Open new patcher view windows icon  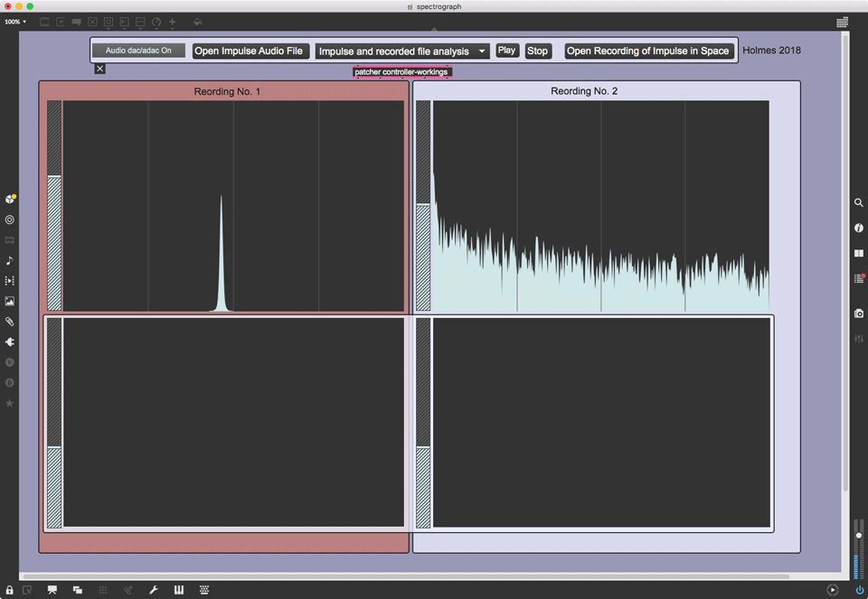point(78,590)
